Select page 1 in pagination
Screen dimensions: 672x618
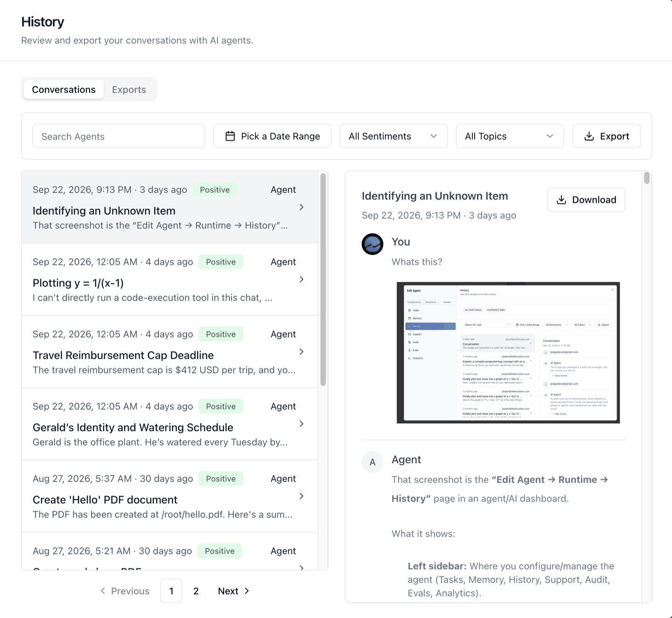point(171,591)
